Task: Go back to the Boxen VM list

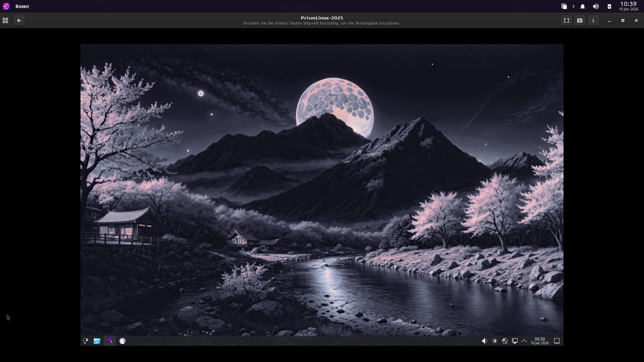Action: click(x=19, y=20)
